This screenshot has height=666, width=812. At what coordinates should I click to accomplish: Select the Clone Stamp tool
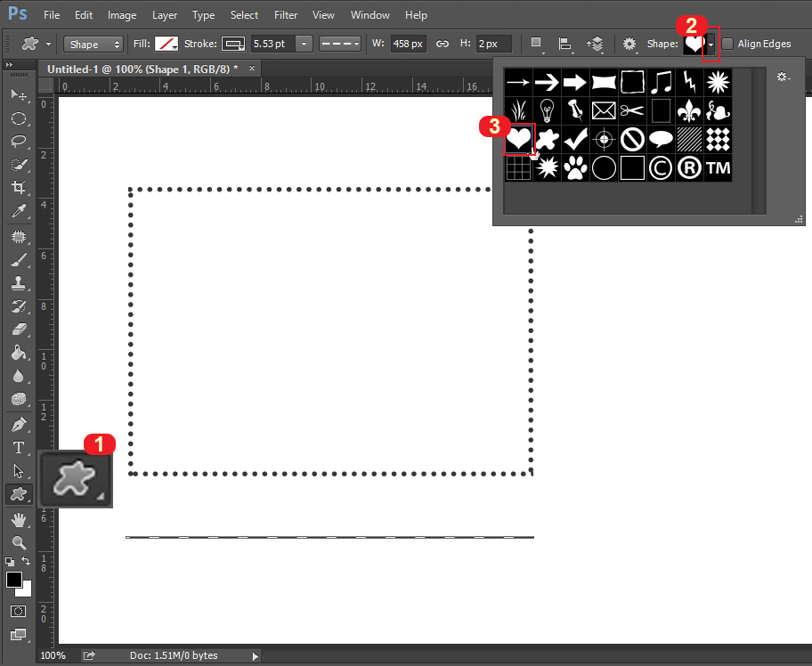(19, 283)
